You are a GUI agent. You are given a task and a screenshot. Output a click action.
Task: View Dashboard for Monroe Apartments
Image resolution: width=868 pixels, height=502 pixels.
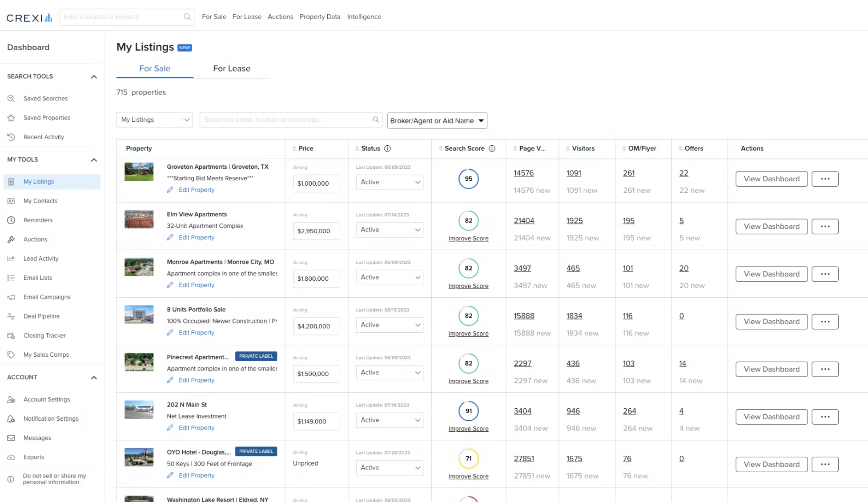click(x=772, y=274)
